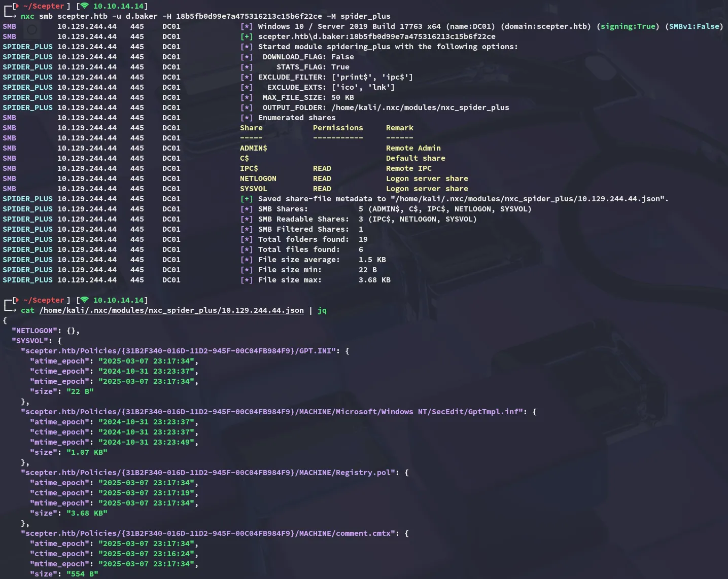The height and width of the screenshot is (579, 728).
Task: Click the signing:True text
Action: pos(628,26)
